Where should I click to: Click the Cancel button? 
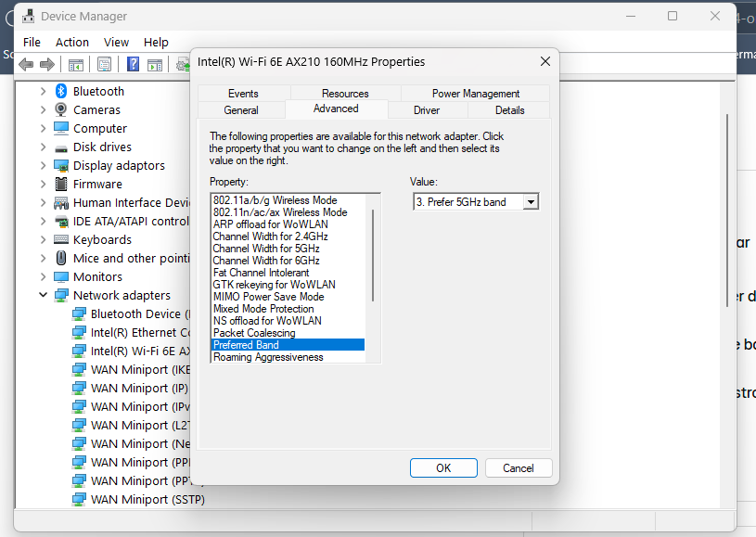coord(519,468)
